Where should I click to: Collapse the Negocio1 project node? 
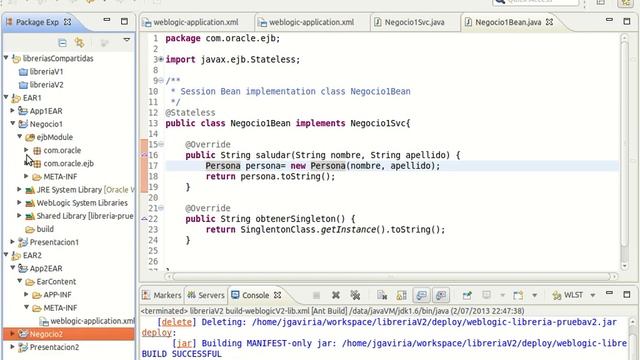[13, 123]
